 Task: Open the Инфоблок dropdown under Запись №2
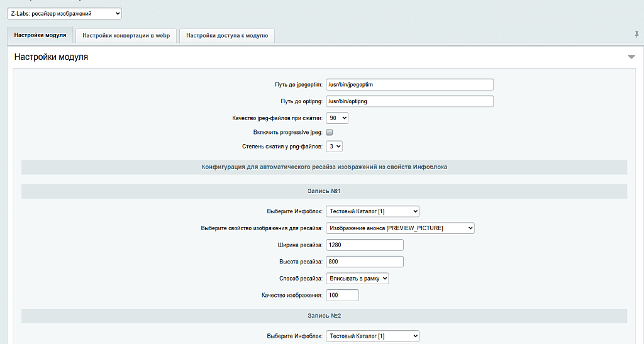(x=372, y=336)
